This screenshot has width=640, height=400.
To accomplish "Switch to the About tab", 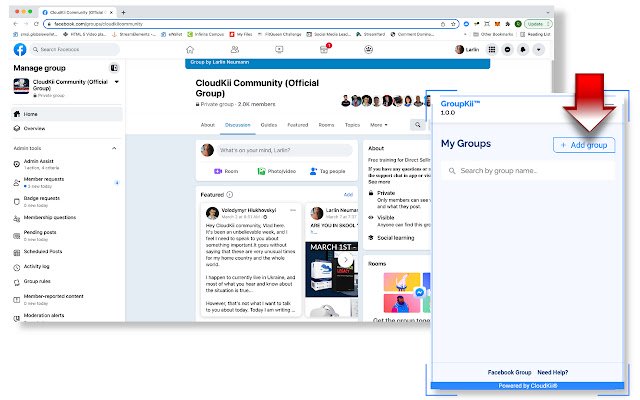I will point(207,125).
